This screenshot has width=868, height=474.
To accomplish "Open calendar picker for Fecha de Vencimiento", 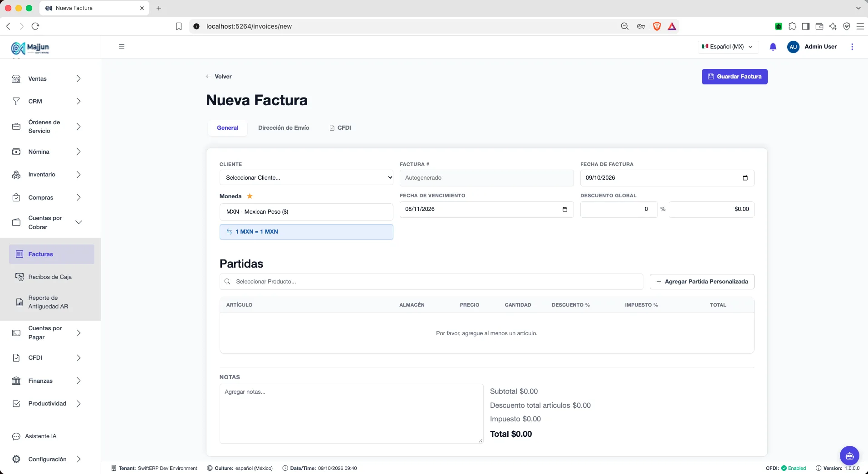I will [x=565, y=209].
